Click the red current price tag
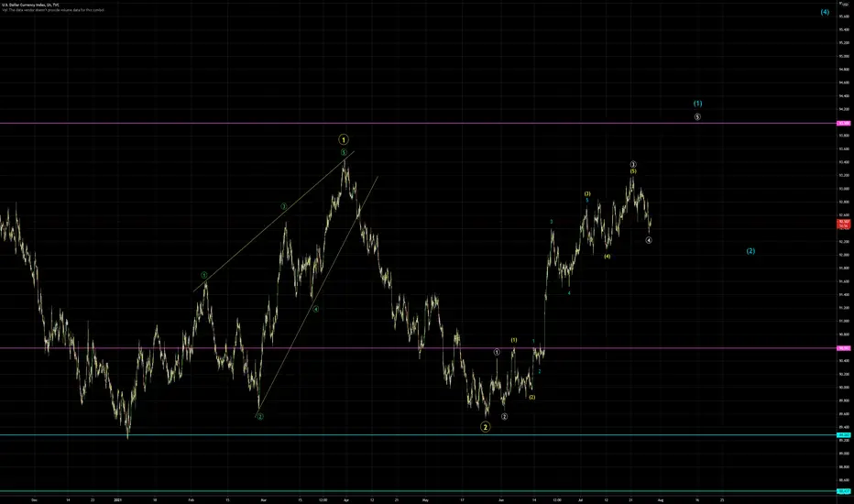This screenshot has height=504, width=854. point(844,224)
